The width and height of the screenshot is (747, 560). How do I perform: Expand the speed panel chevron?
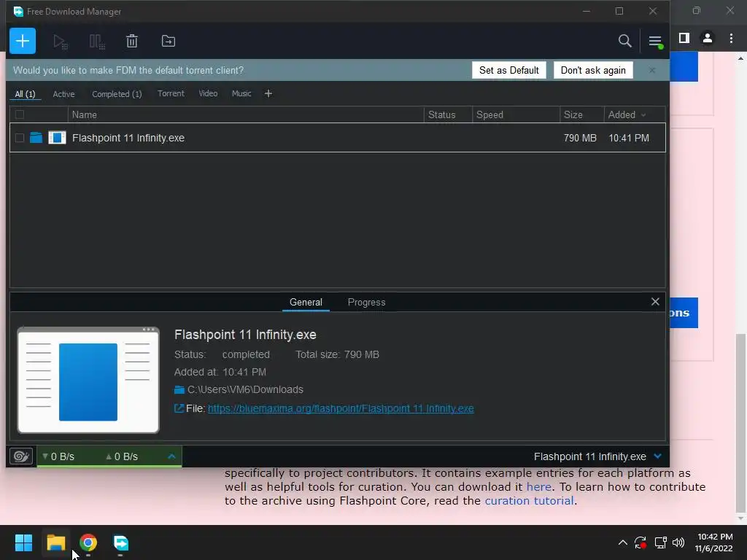[171, 456]
